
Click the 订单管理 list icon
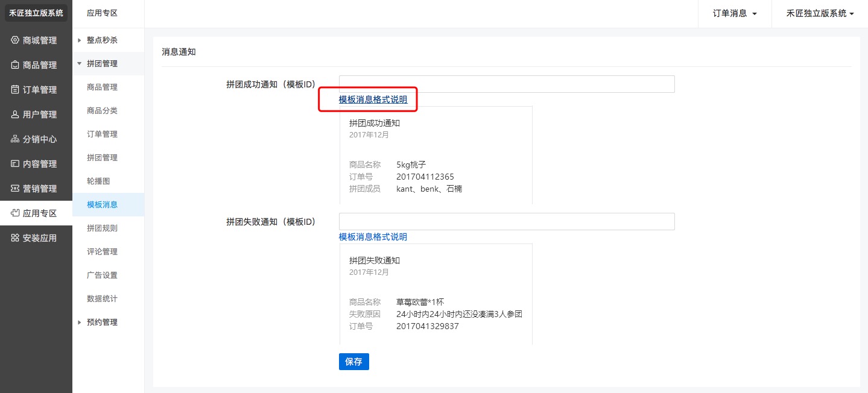(x=15, y=90)
